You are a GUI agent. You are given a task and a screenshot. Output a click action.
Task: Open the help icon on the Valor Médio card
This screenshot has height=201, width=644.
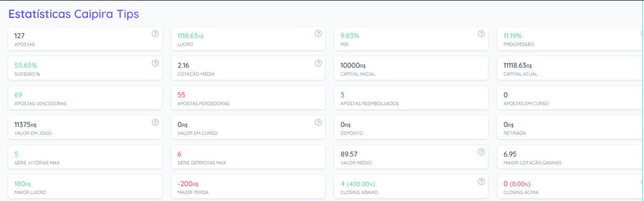pyautogui.click(x=481, y=152)
